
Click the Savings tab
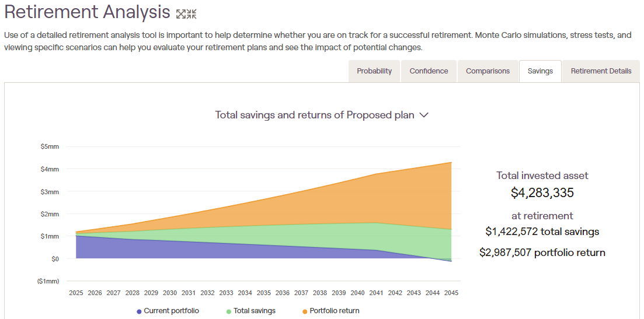(540, 71)
